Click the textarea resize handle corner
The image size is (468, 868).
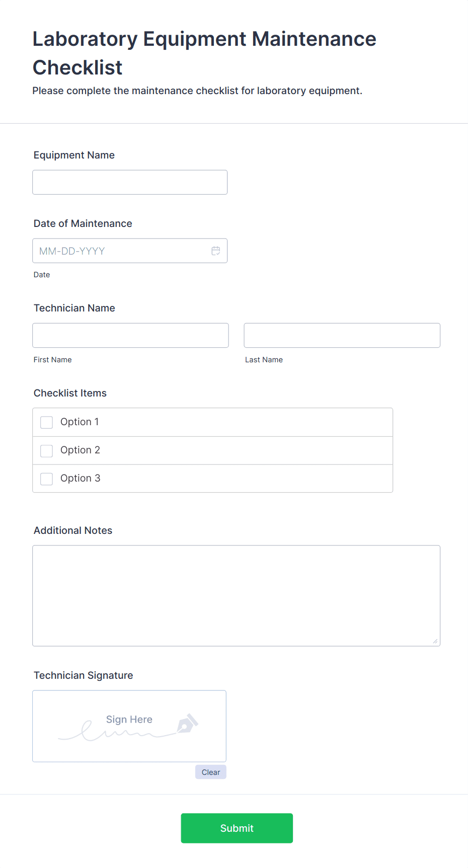[x=435, y=641]
